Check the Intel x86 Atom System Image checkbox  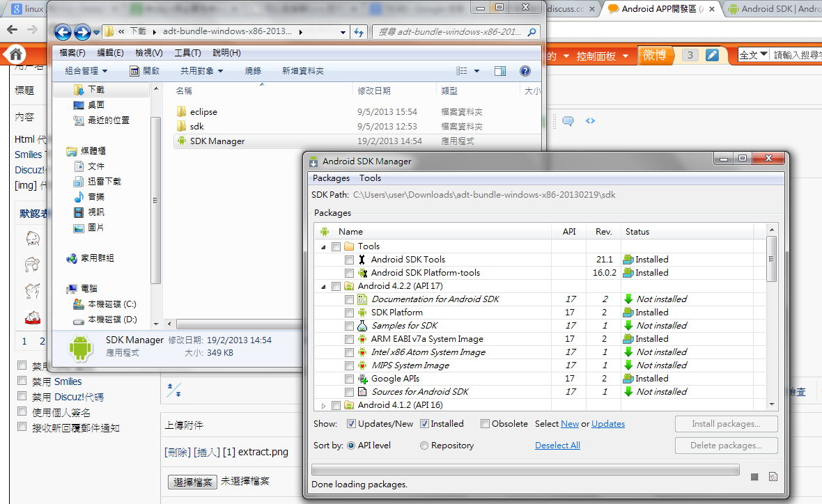tap(349, 352)
